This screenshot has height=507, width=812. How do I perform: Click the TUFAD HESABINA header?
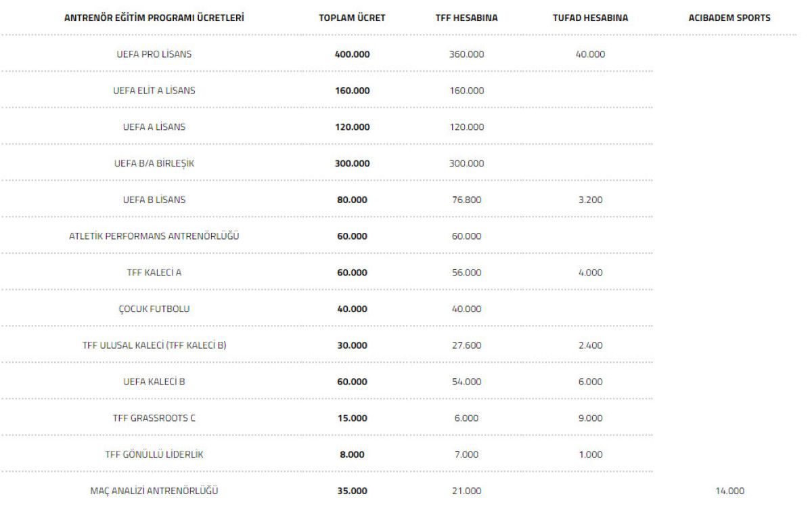pos(590,18)
